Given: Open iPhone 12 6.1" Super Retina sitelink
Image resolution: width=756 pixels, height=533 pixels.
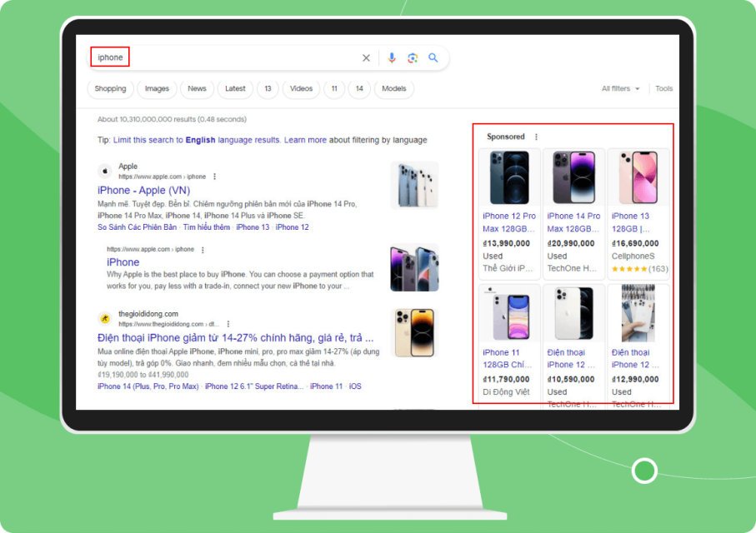Looking at the screenshot, I should [254, 386].
